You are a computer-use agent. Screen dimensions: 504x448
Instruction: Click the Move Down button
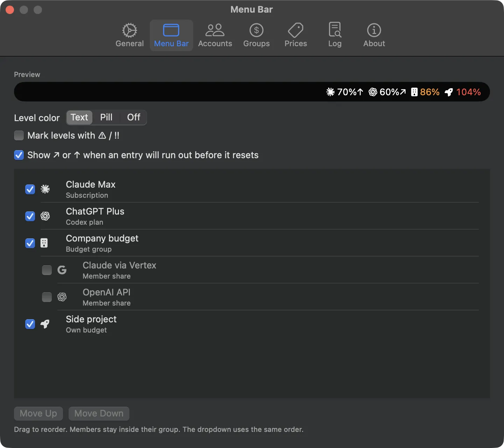[x=99, y=413]
